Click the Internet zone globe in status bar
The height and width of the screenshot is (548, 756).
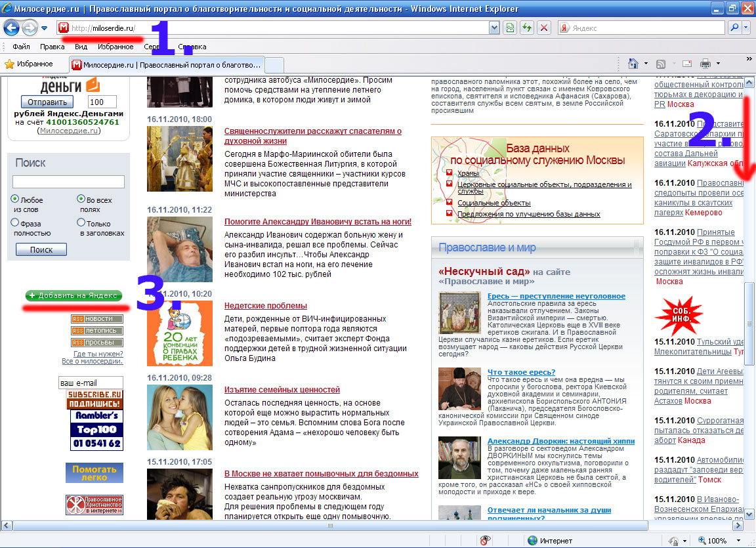pos(532,541)
